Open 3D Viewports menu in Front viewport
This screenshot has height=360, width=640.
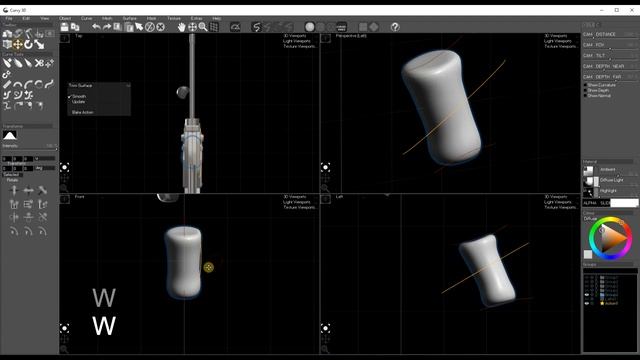(295, 197)
